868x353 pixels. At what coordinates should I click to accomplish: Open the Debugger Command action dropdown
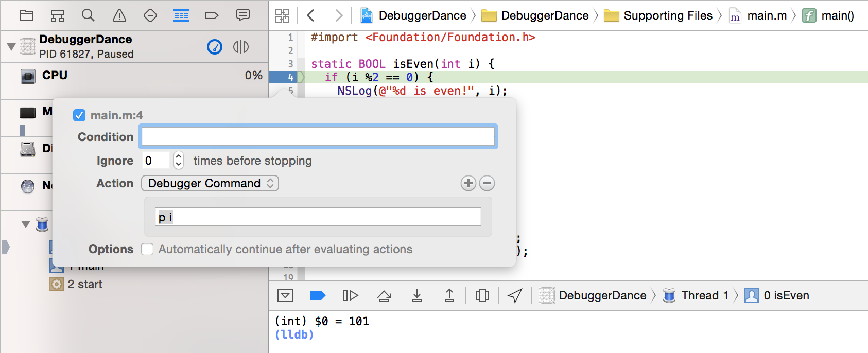210,183
